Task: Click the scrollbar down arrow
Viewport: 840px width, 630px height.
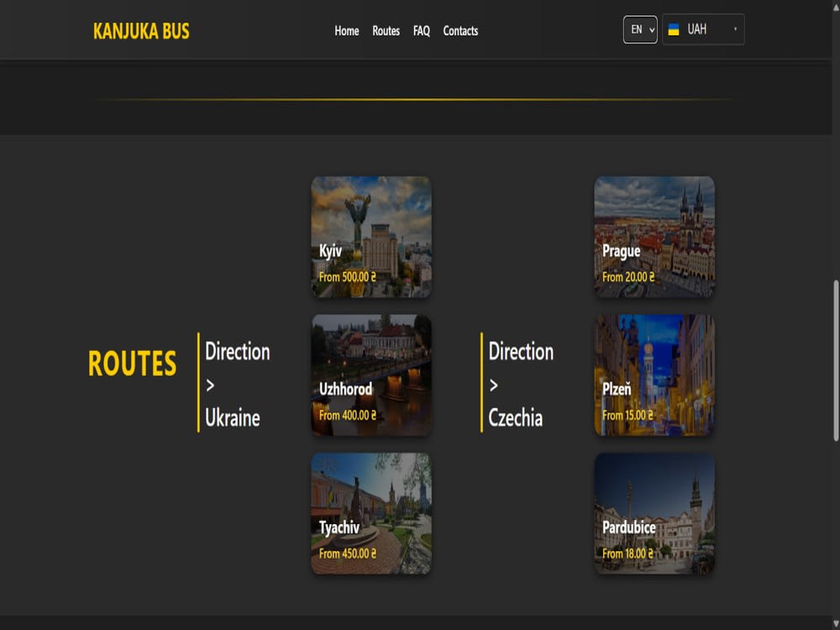Action: click(836, 623)
